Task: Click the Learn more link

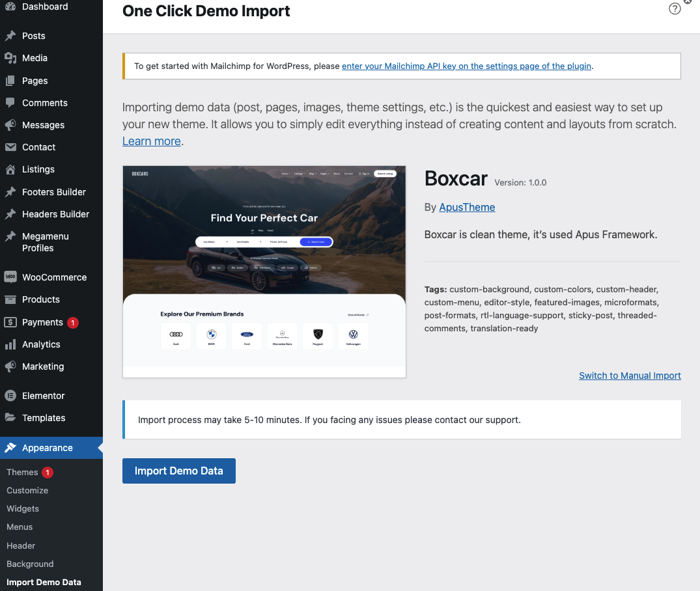Action: pyautogui.click(x=152, y=141)
